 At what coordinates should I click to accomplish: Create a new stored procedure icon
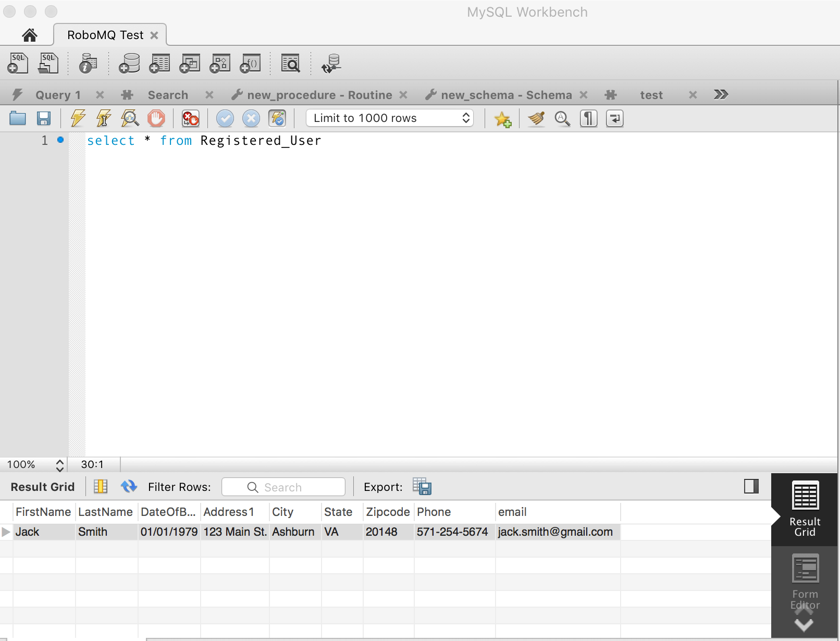pos(220,64)
